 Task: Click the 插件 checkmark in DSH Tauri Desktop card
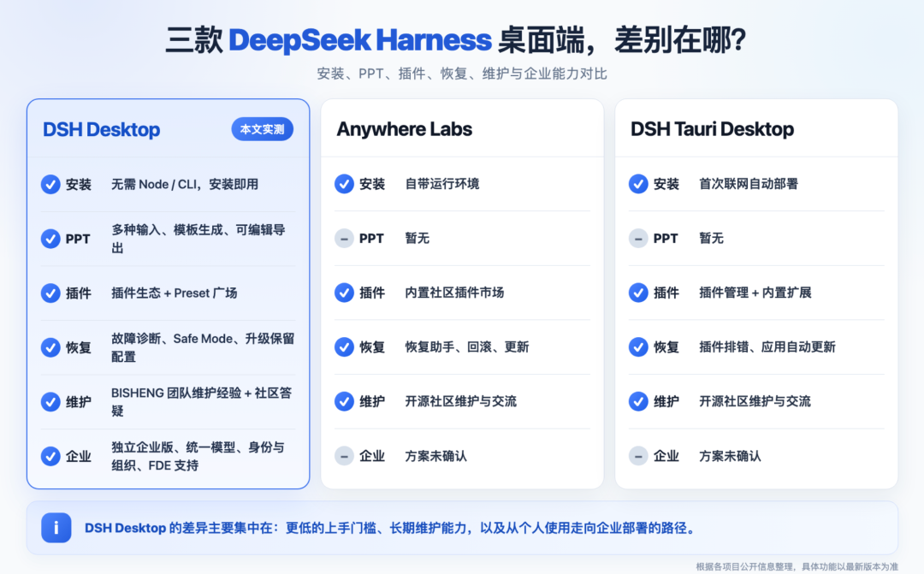click(x=638, y=293)
